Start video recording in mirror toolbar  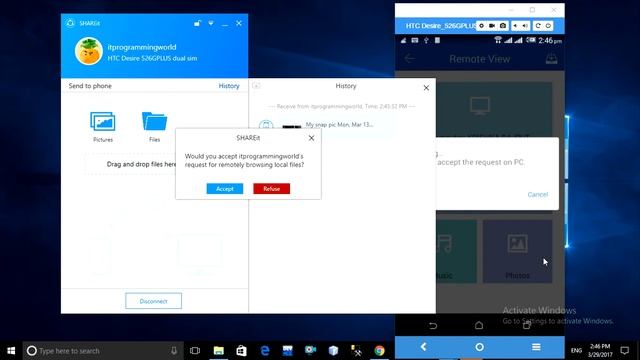point(492,26)
